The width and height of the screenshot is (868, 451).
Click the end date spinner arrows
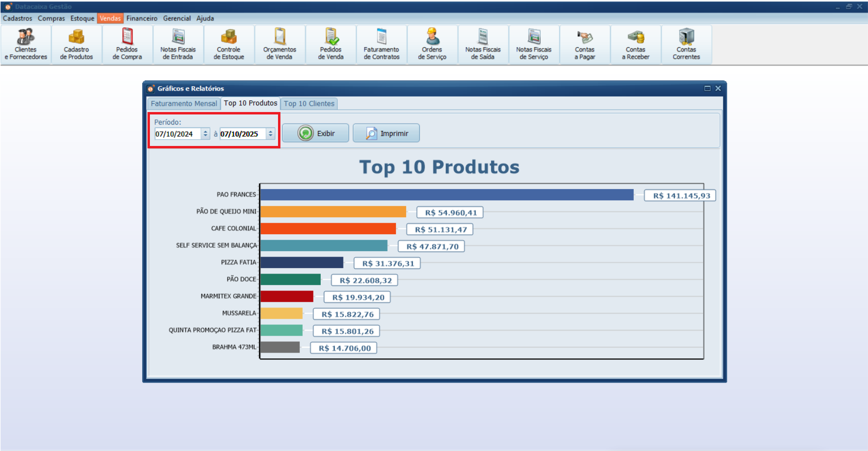(x=271, y=134)
